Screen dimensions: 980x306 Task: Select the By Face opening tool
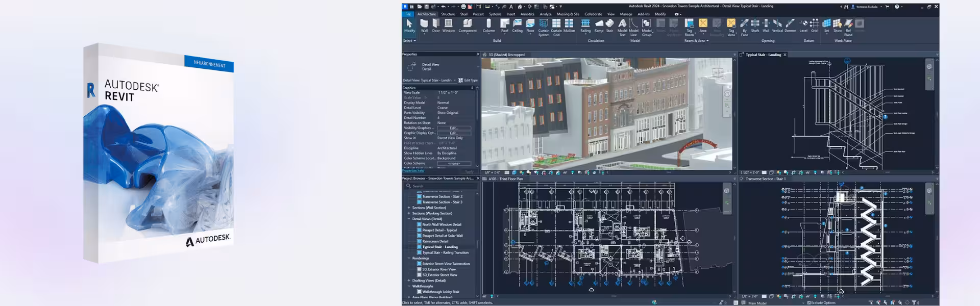tap(744, 27)
